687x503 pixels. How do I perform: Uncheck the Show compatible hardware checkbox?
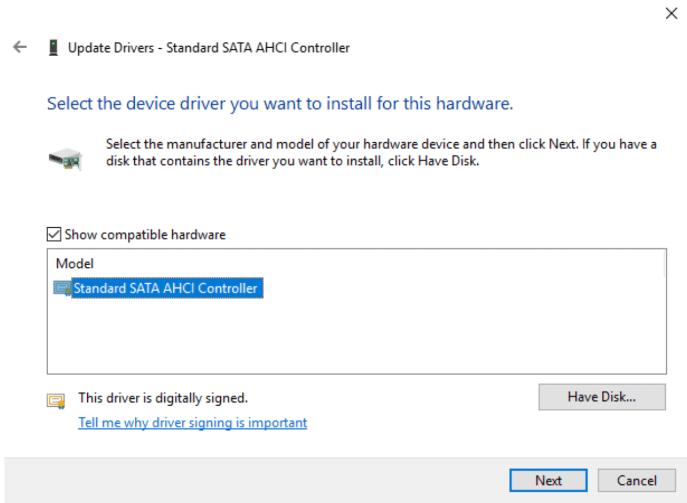pos(56,235)
